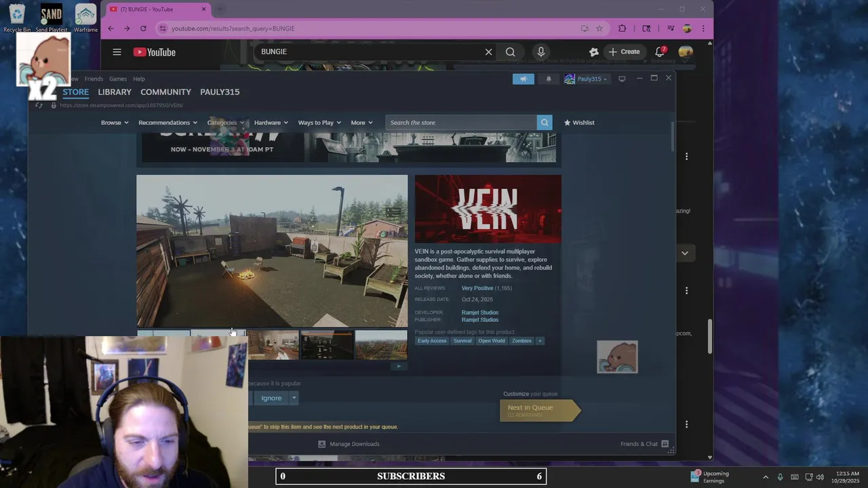Click the Chrome back arrow

111,28
